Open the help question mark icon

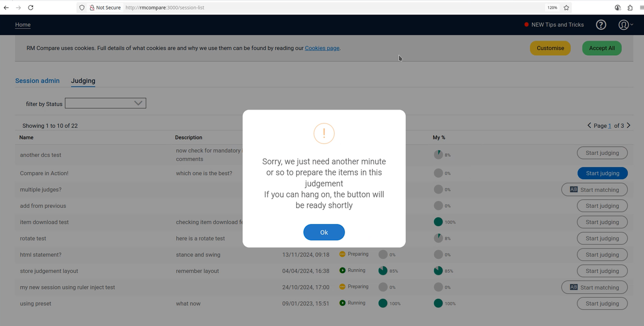pyautogui.click(x=602, y=25)
